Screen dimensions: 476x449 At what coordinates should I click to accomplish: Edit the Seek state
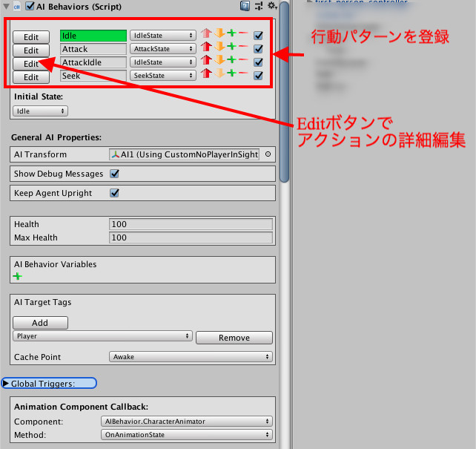31,77
